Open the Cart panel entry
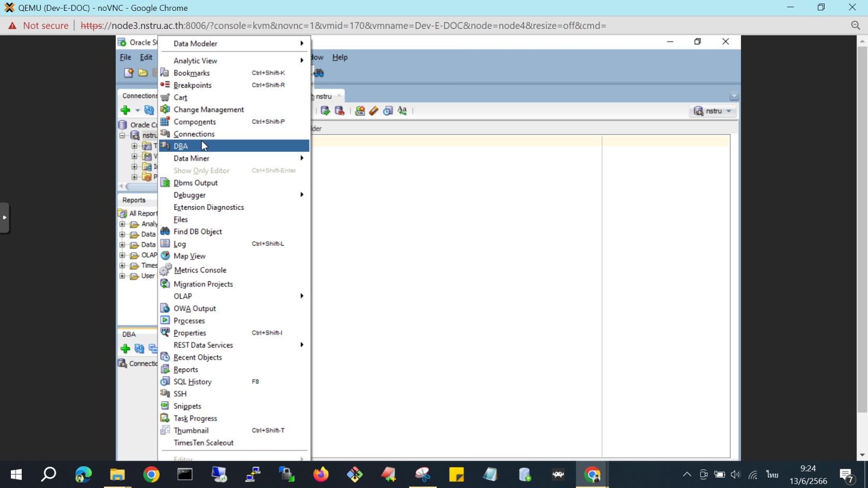This screenshot has height=488, width=868. point(234,97)
